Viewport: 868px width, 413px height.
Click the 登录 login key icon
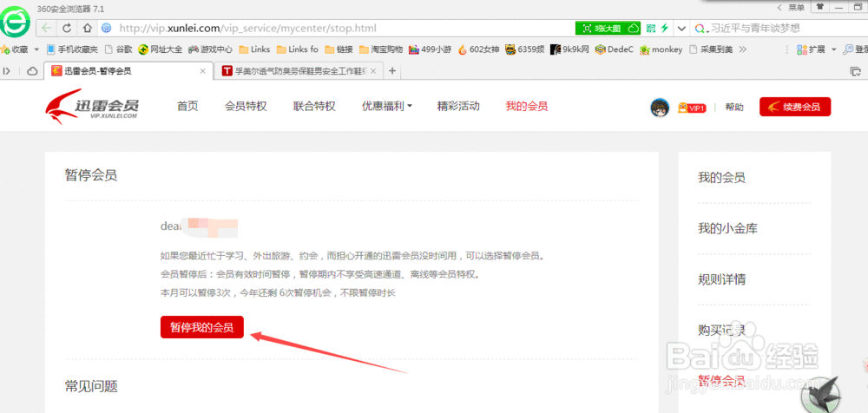click(849, 49)
